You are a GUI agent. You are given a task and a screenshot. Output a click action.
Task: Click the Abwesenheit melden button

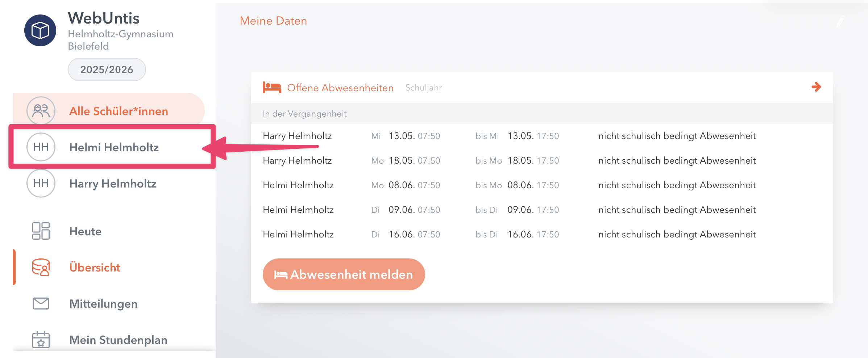click(x=344, y=274)
